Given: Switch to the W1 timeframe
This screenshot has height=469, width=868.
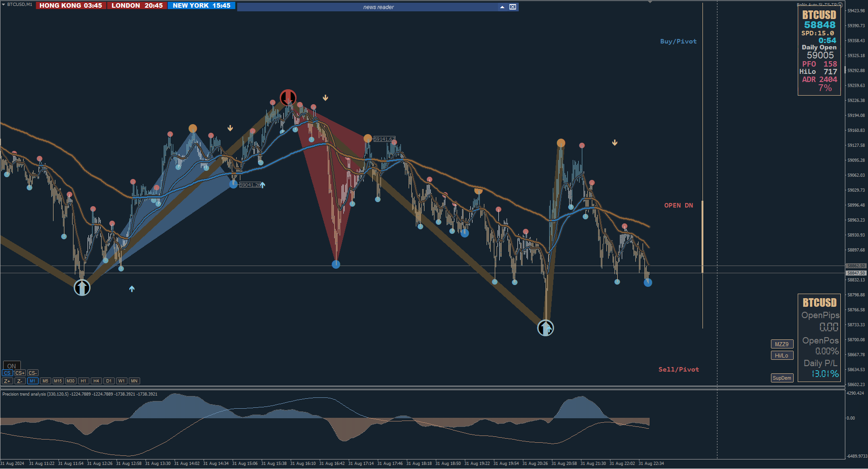Looking at the screenshot, I should pyautogui.click(x=121, y=381).
